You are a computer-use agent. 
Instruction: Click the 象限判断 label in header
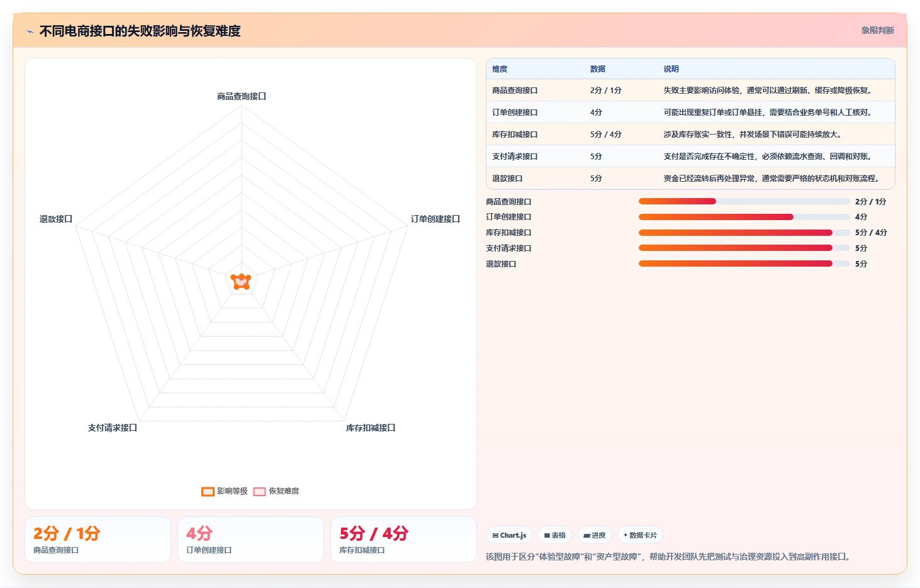877,30
